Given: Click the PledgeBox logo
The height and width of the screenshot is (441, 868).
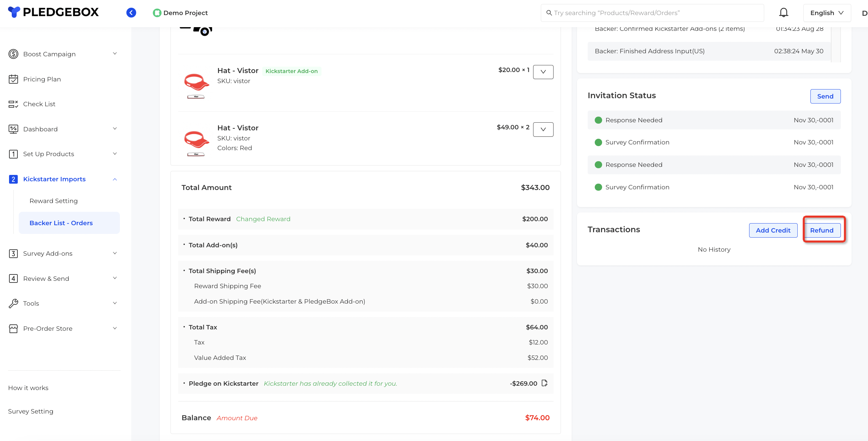Looking at the screenshot, I should [x=53, y=12].
